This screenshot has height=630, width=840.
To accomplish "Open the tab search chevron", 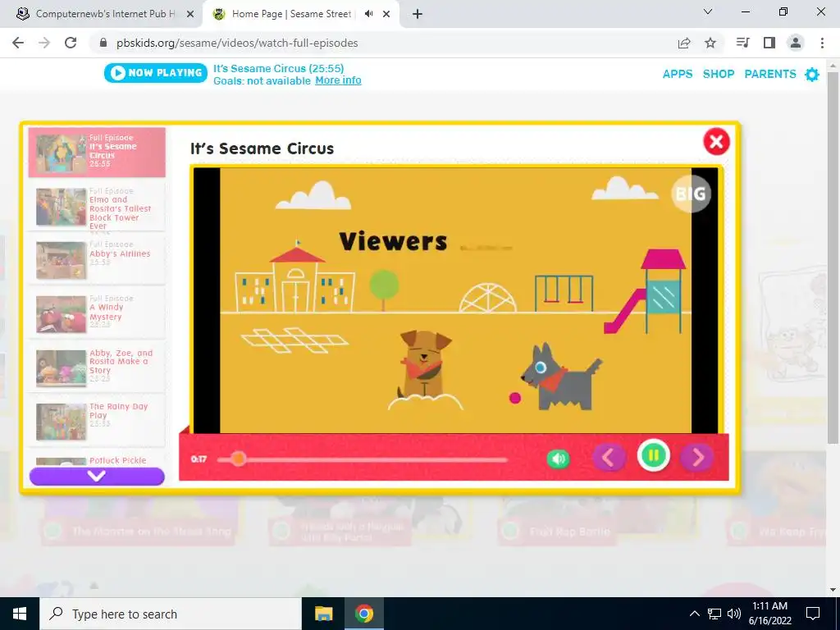I will pos(708,11).
